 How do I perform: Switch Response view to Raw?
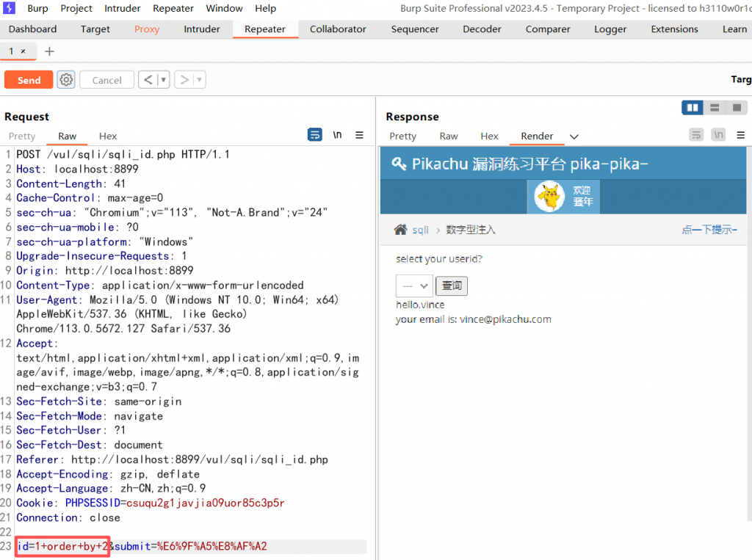[x=448, y=136]
